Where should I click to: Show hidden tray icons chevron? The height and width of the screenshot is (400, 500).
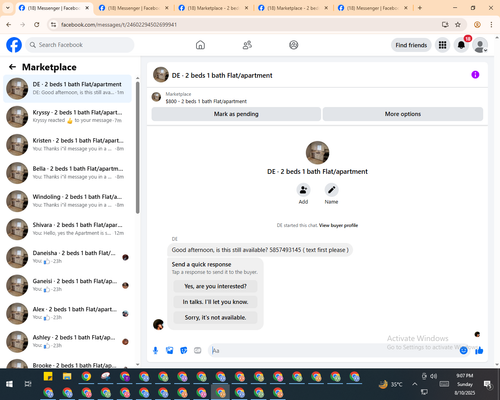[414, 384]
